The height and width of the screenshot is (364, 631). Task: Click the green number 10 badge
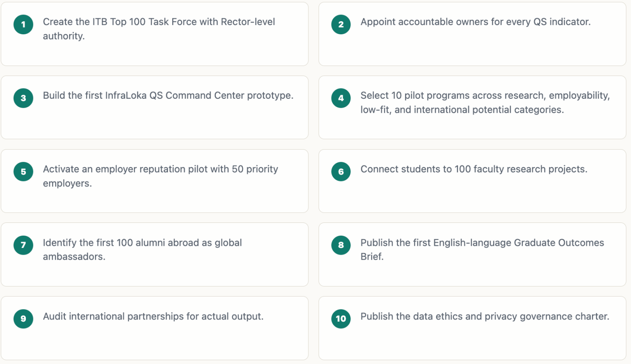(x=341, y=319)
